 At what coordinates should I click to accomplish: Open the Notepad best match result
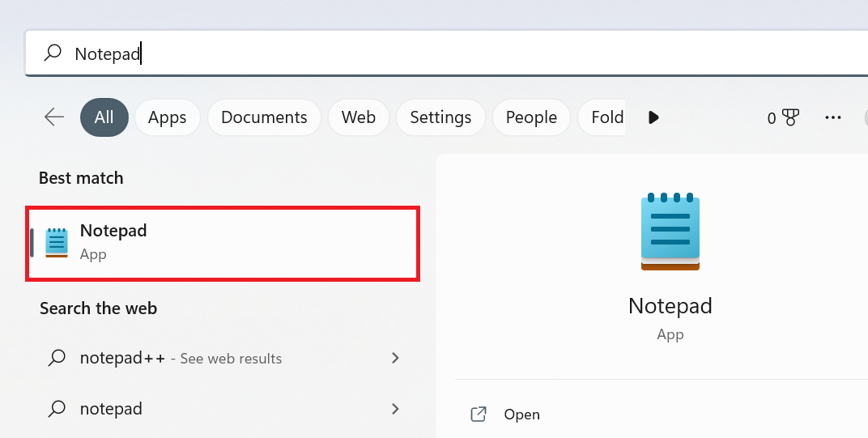223,243
